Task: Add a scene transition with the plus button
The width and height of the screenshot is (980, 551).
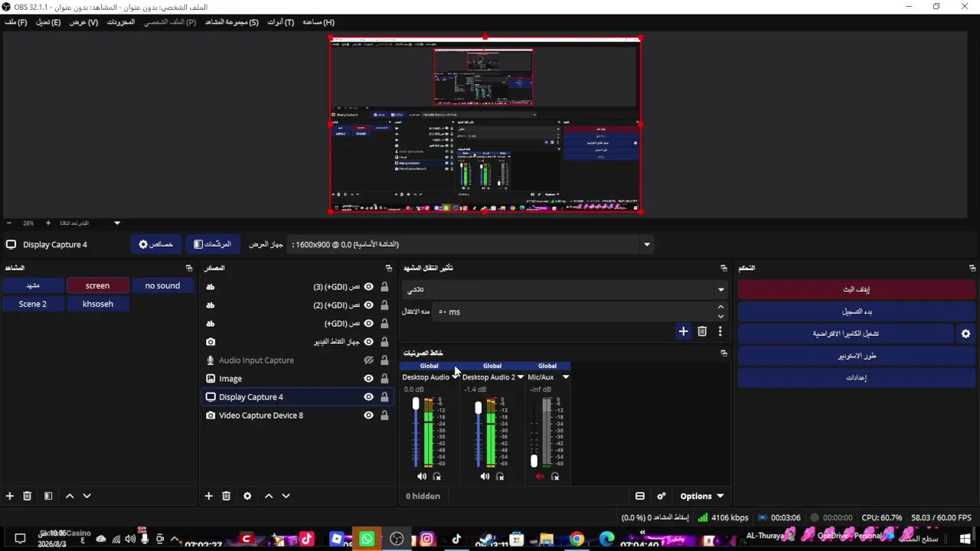Action: [x=683, y=331]
